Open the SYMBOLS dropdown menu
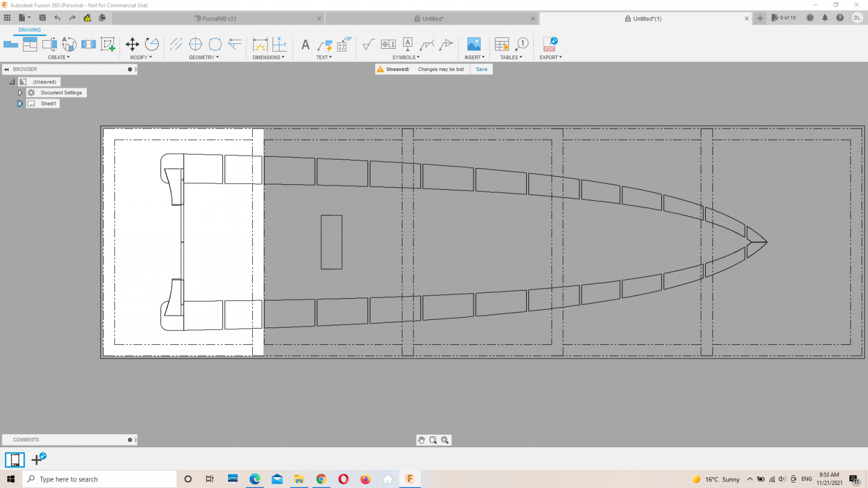 (406, 57)
